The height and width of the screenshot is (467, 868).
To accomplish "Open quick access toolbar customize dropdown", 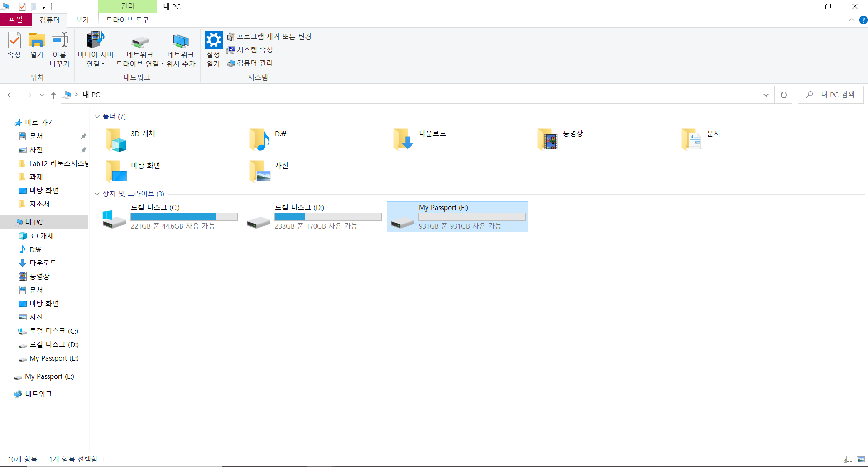I will (x=43, y=7).
